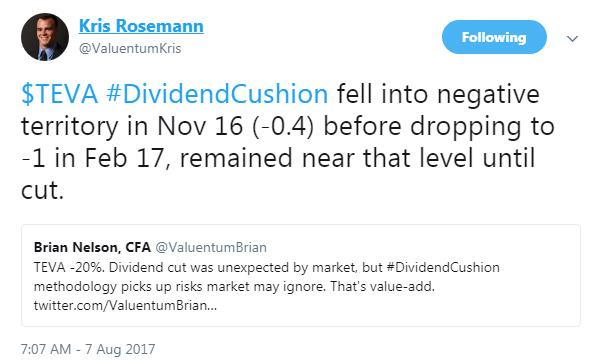
Task: Expand the tweet options chevron
Action: [572, 38]
